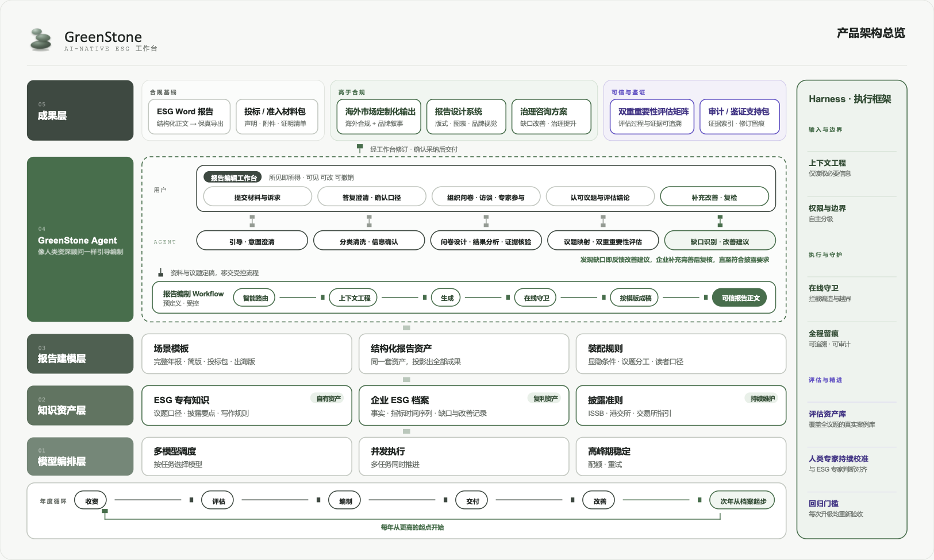The width and height of the screenshot is (934, 560).
Task: Open the ESG 专有知识 card
Action: click(x=247, y=405)
